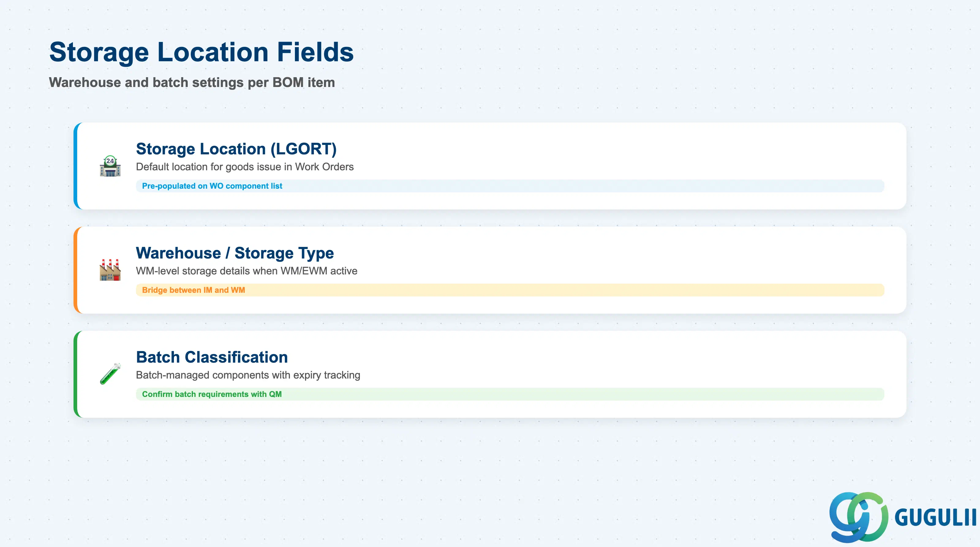This screenshot has height=547, width=980.
Task: Click the 'Storage Location (LGORT)' heading
Action: pos(236,149)
